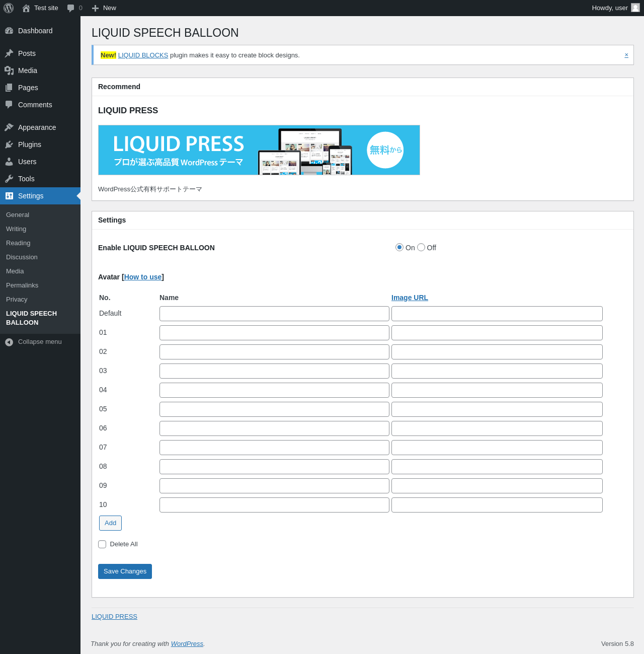The width and height of the screenshot is (644, 654).
Task: Click the Pages icon in sidebar
Action: pyautogui.click(x=9, y=88)
